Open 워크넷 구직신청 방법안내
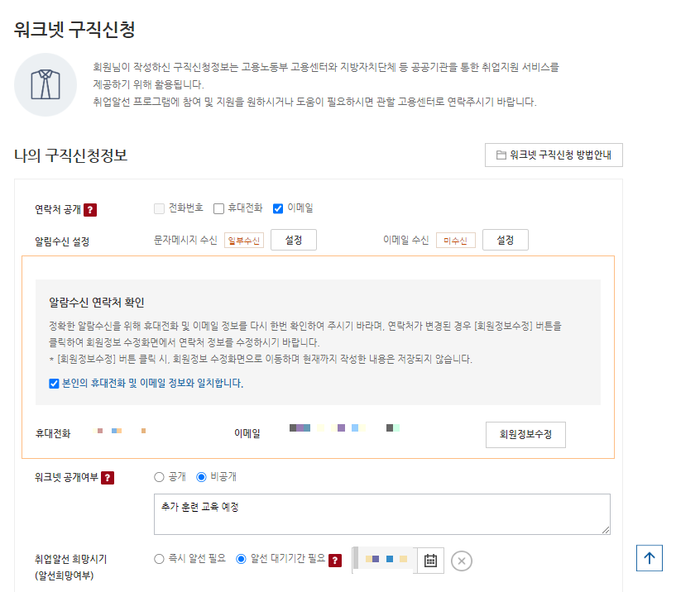 point(553,155)
